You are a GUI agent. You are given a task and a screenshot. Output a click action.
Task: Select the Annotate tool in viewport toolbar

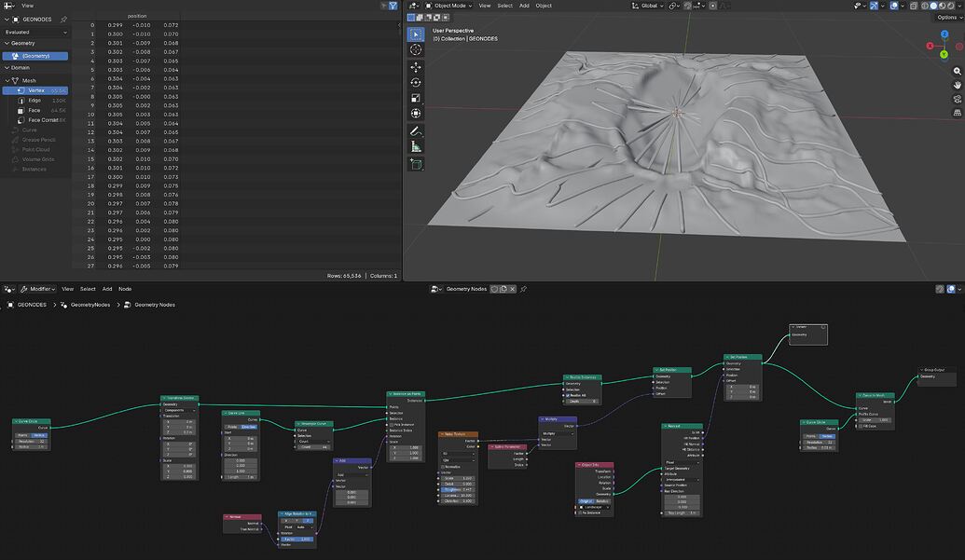coord(416,131)
